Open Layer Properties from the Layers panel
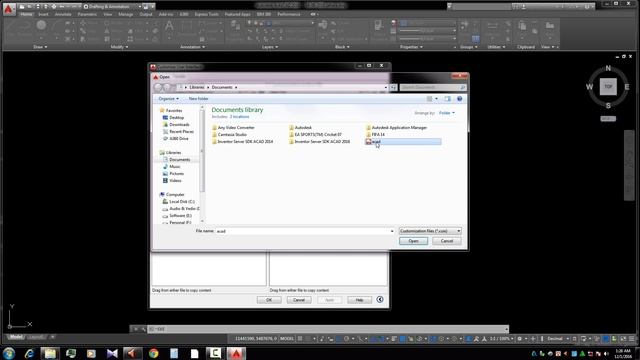The height and width of the screenshot is (360, 640). [x=236, y=26]
